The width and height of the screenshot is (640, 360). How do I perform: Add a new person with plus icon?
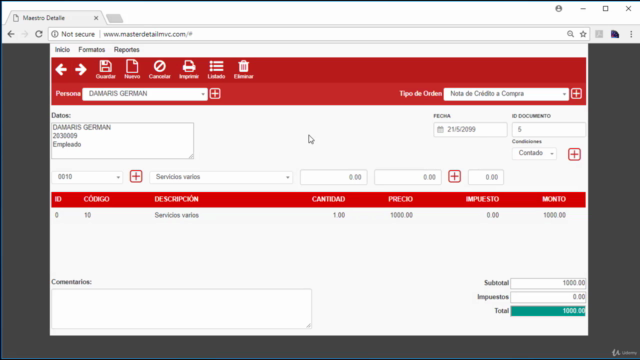pos(215,93)
